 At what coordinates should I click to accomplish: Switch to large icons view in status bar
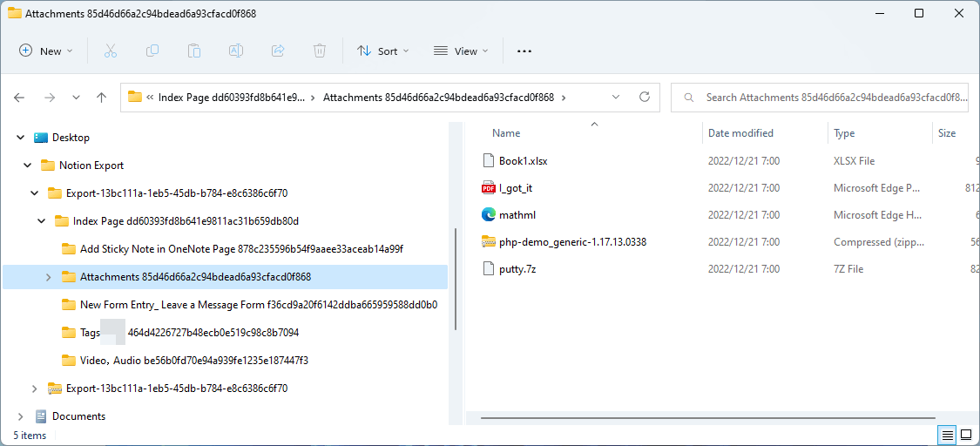click(966, 435)
